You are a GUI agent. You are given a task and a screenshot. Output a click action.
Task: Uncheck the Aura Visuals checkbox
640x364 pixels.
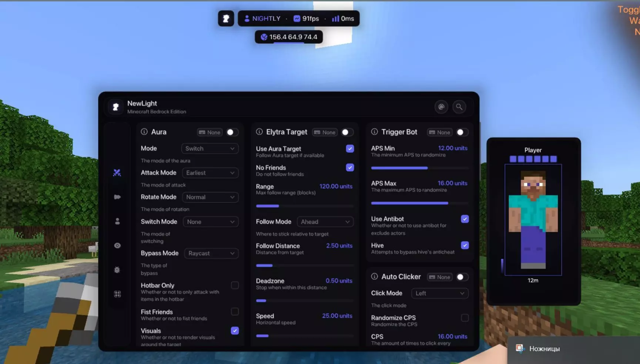[x=235, y=331]
